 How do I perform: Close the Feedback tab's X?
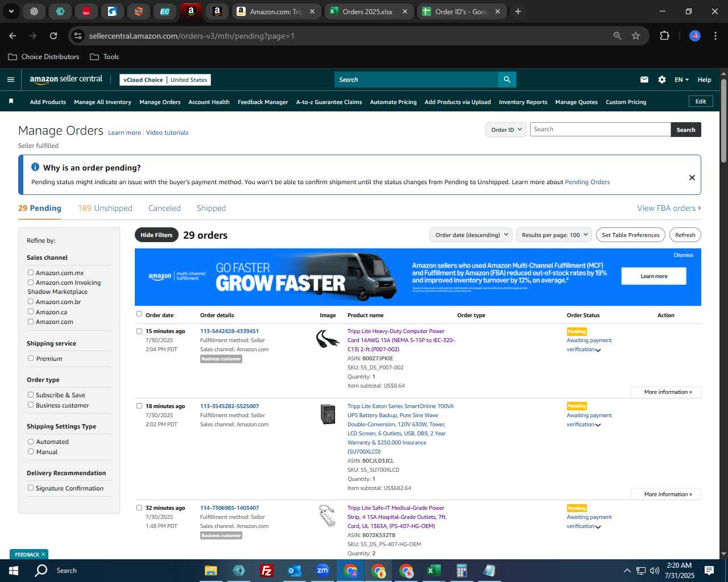[x=43, y=554]
